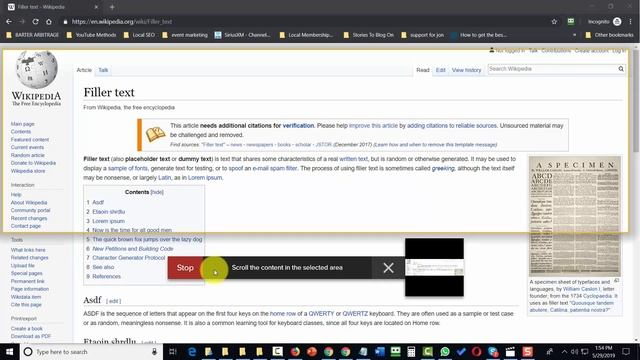Open Random article sidebar link

tap(28, 155)
